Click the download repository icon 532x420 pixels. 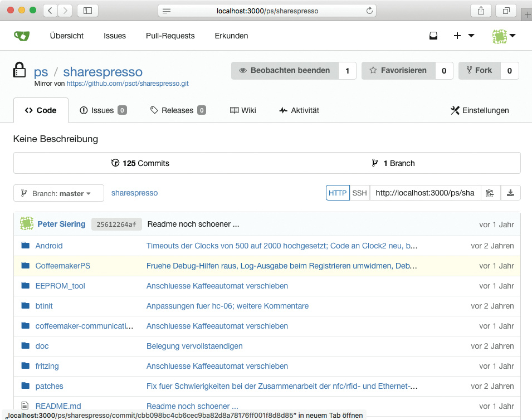(510, 193)
